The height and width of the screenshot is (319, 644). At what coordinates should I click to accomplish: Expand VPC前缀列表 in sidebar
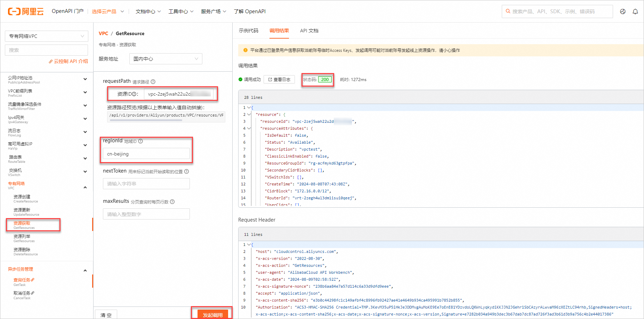(x=85, y=93)
